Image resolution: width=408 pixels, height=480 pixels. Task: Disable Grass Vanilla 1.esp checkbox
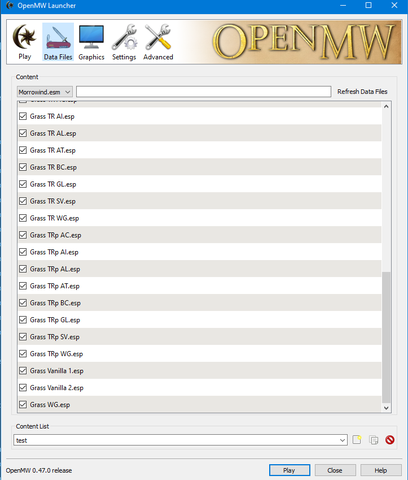(23, 371)
